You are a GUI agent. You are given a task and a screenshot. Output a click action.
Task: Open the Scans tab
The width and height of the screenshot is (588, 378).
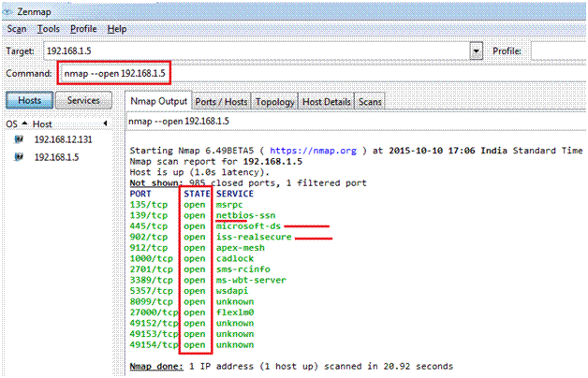[x=370, y=102]
